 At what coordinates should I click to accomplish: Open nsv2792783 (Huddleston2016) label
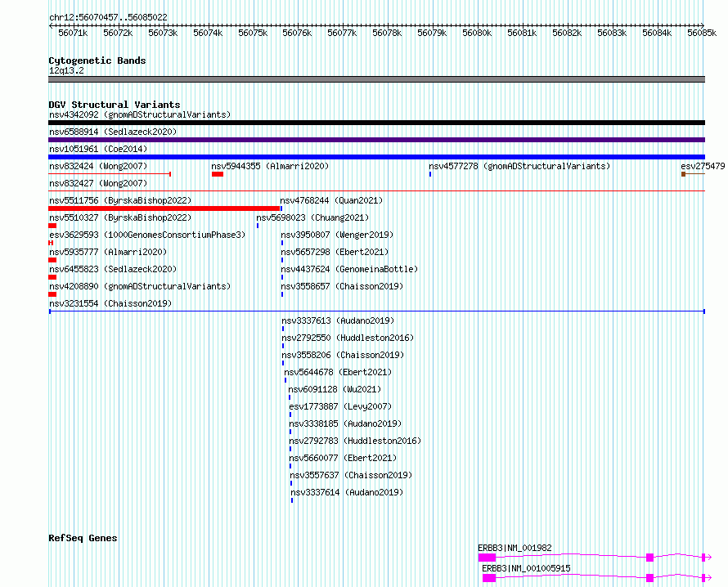[x=355, y=441]
